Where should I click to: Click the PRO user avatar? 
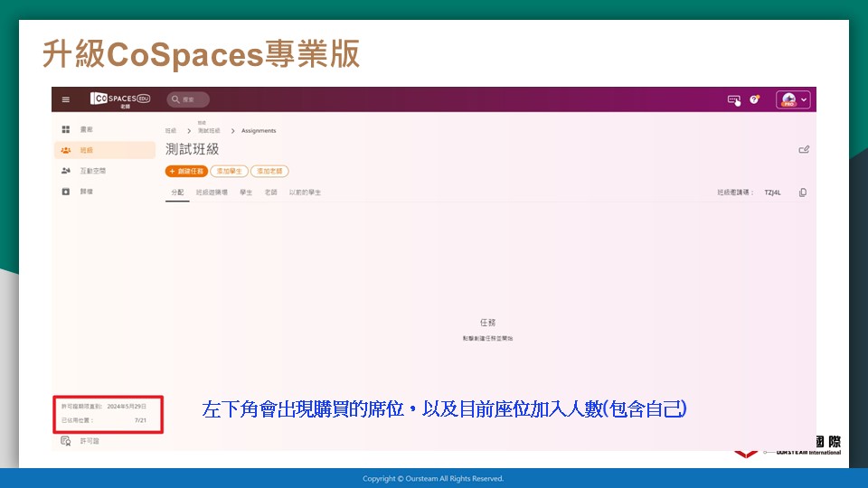click(788, 99)
